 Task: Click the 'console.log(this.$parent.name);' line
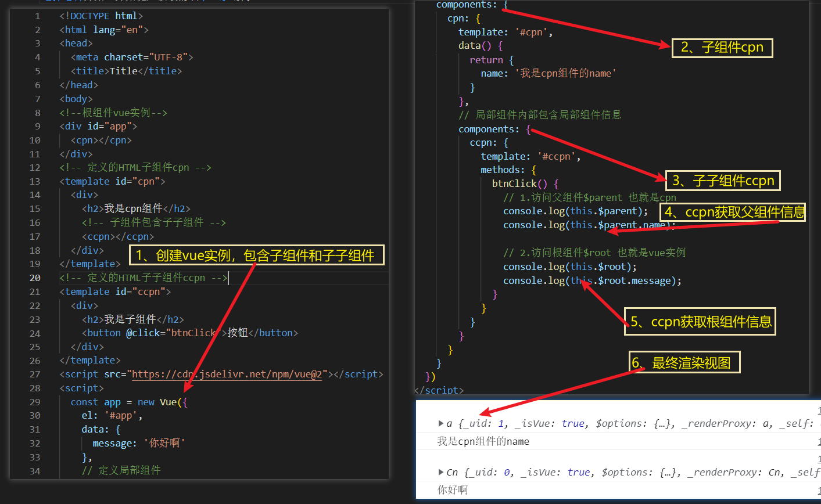coord(590,225)
